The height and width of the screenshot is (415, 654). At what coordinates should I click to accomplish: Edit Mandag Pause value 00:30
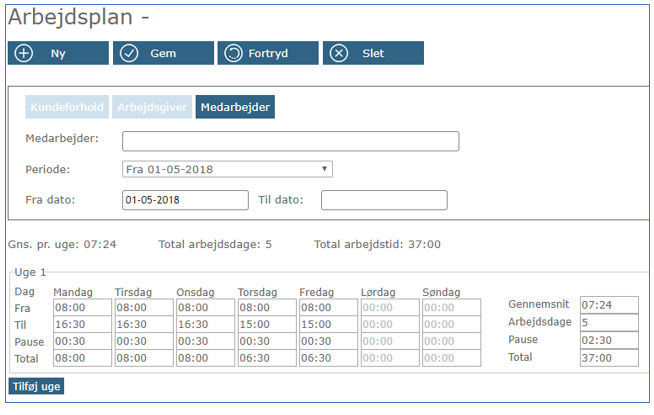(x=83, y=341)
